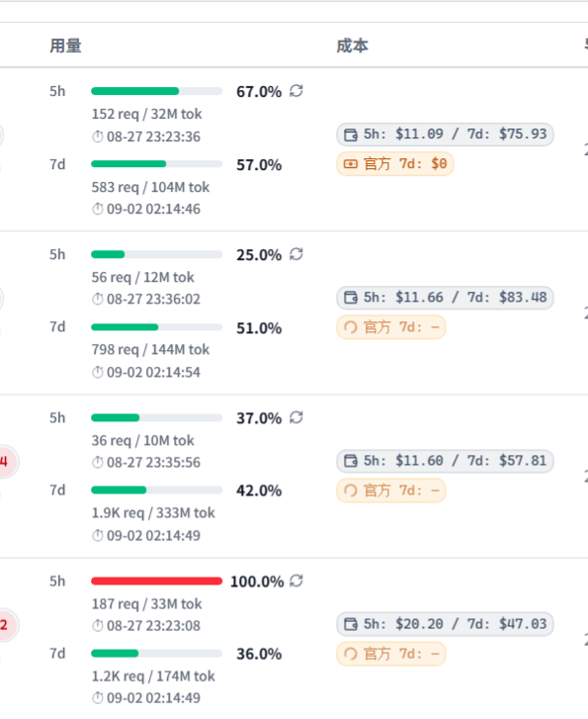Click the red badge numbered 2
The width and height of the screenshot is (588, 719).
click(6, 624)
